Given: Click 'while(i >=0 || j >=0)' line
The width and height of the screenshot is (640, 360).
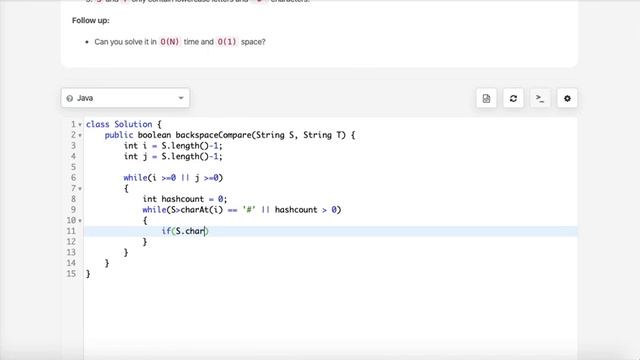Looking at the screenshot, I should click(173, 178).
